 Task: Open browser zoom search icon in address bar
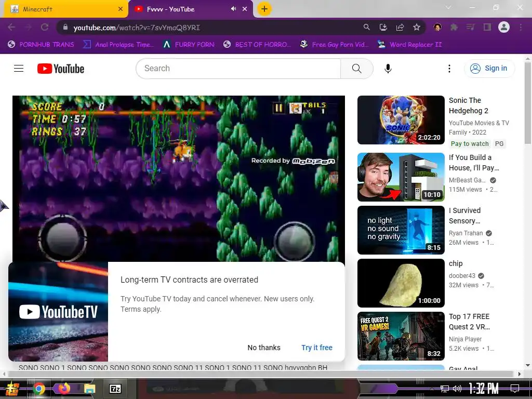click(366, 27)
